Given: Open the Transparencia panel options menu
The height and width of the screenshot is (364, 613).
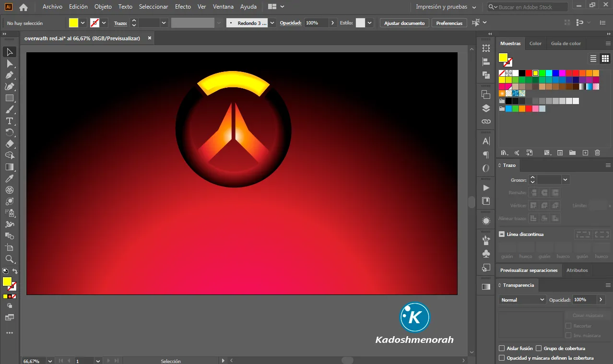Looking at the screenshot, I should coord(608,285).
